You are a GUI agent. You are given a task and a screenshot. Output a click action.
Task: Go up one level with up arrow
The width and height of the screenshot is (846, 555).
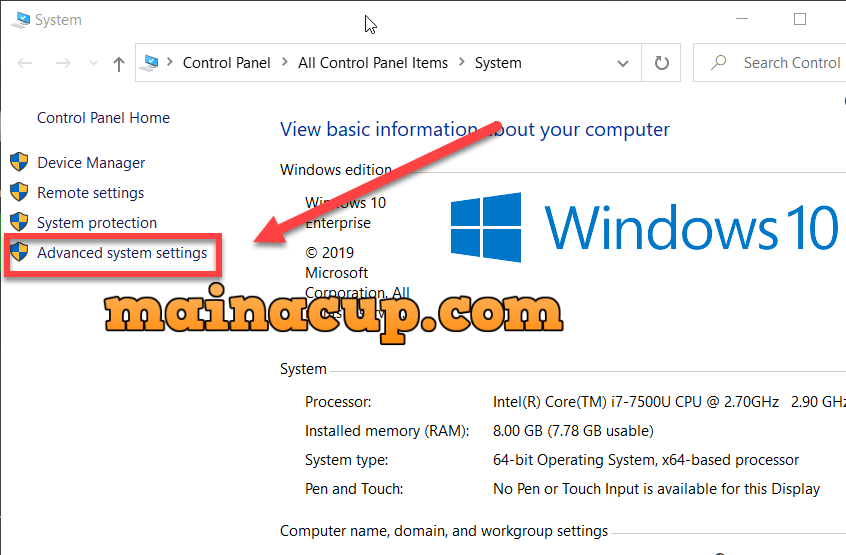(x=119, y=64)
